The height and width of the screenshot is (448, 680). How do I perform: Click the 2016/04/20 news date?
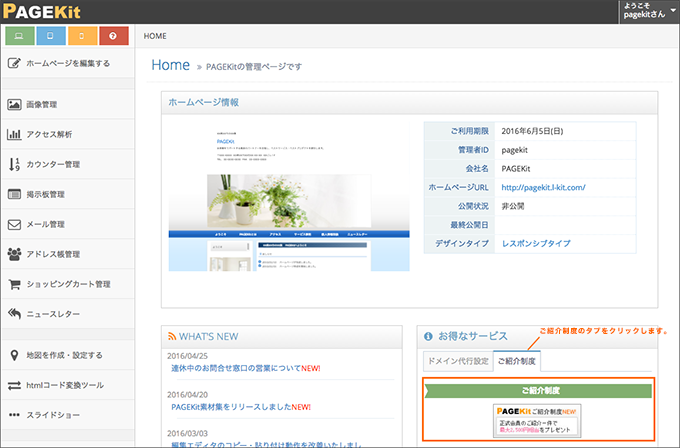tap(187, 395)
